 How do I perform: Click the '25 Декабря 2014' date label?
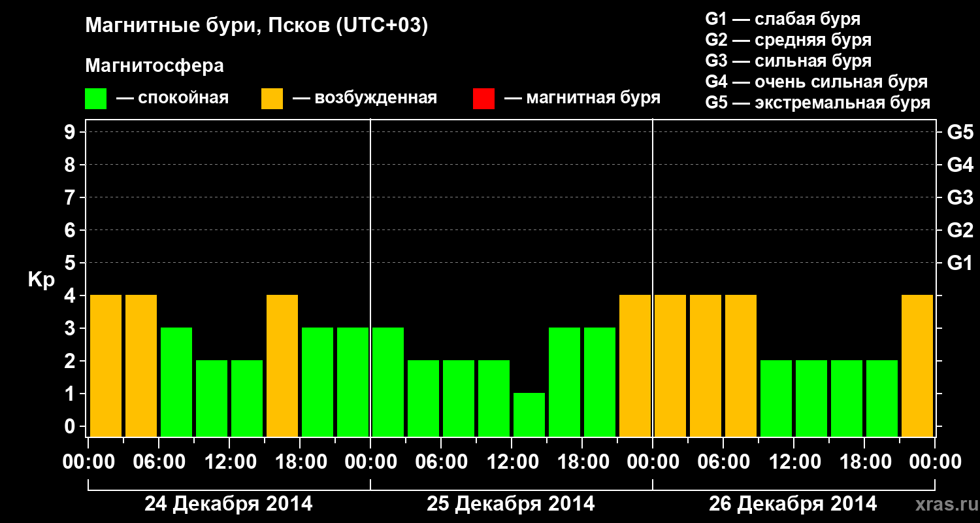pyautogui.click(x=511, y=504)
